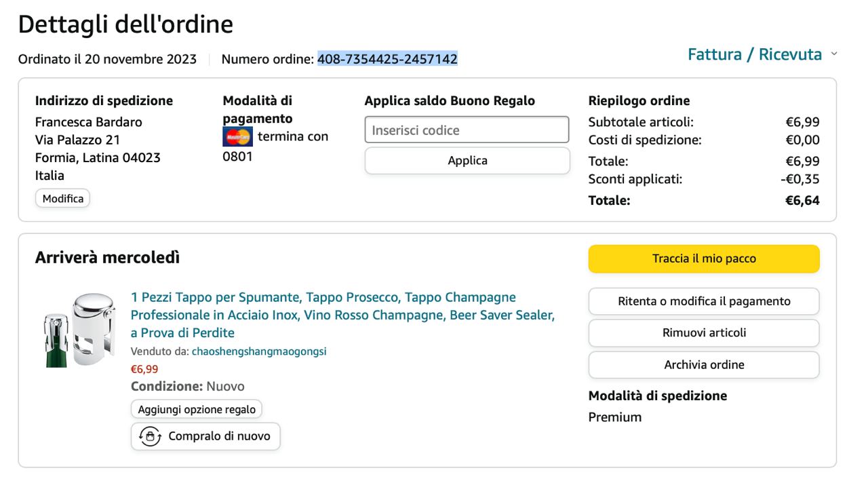
Task: Click the bold €6,64 total amount
Action: click(802, 200)
